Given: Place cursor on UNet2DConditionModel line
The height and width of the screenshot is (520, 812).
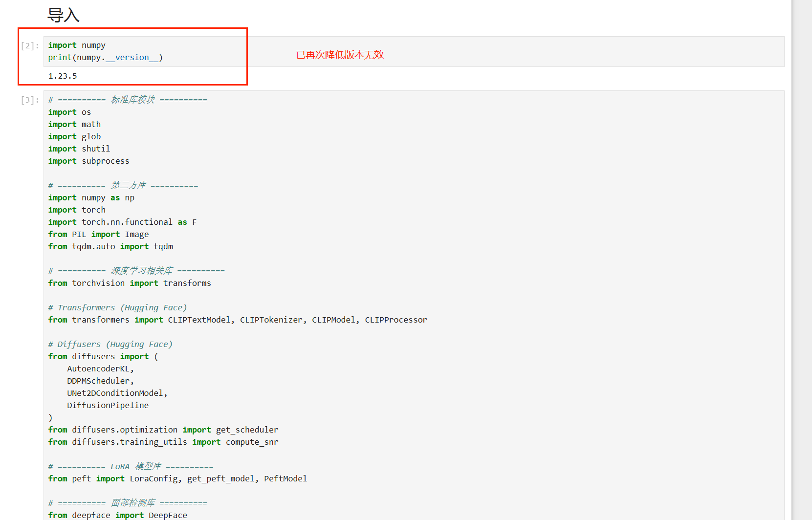Looking at the screenshot, I should pyautogui.click(x=117, y=393).
